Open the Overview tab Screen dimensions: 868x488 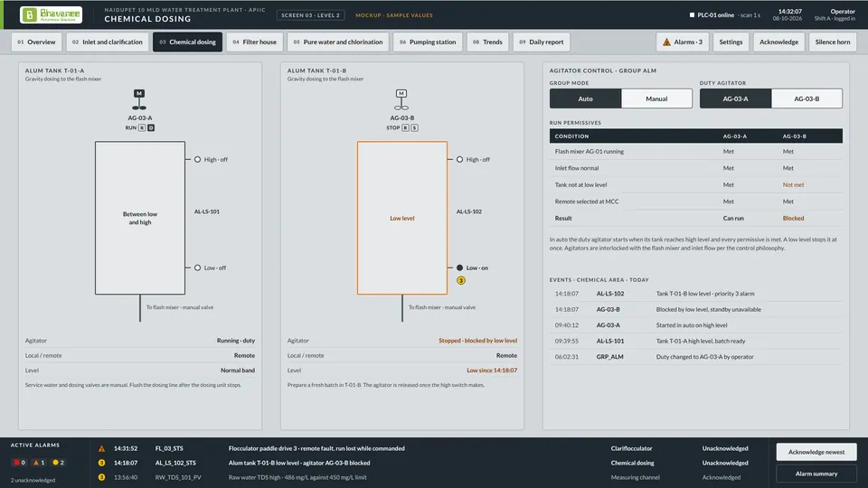click(36, 42)
